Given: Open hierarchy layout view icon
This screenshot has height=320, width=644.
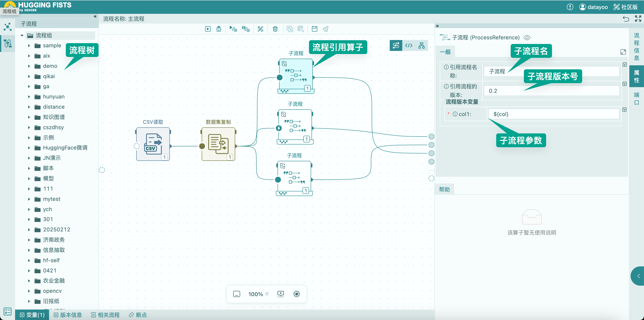Looking at the screenshot, I should click(421, 45).
